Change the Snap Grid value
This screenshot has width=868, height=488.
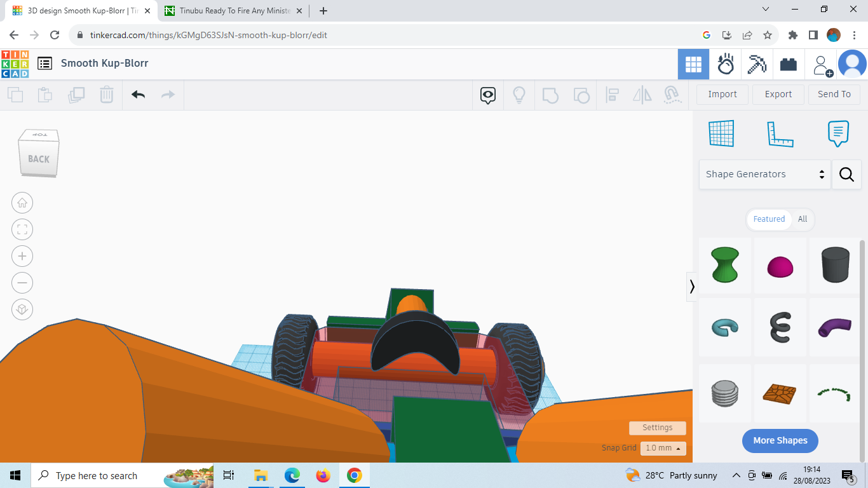(x=663, y=449)
